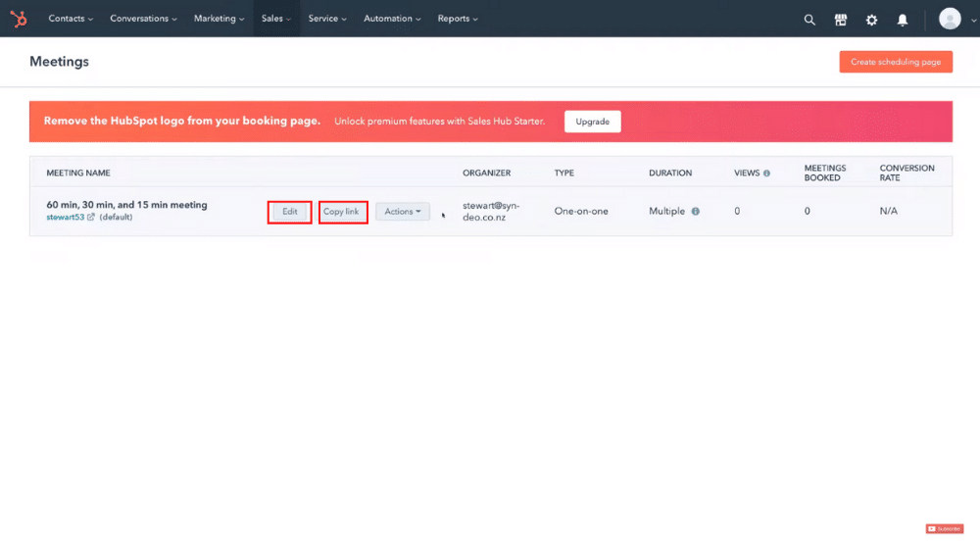
Task: Click the (default) label
Action: (x=116, y=217)
